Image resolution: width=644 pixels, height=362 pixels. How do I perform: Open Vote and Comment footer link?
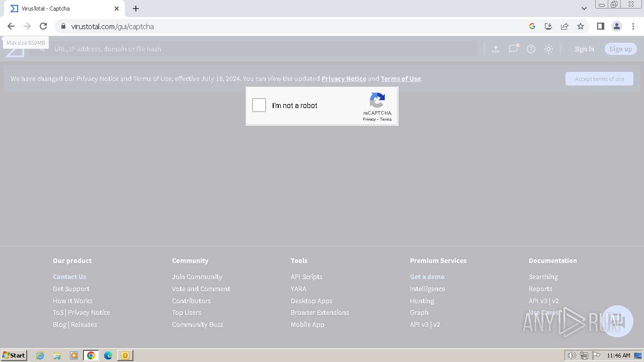click(201, 289)
